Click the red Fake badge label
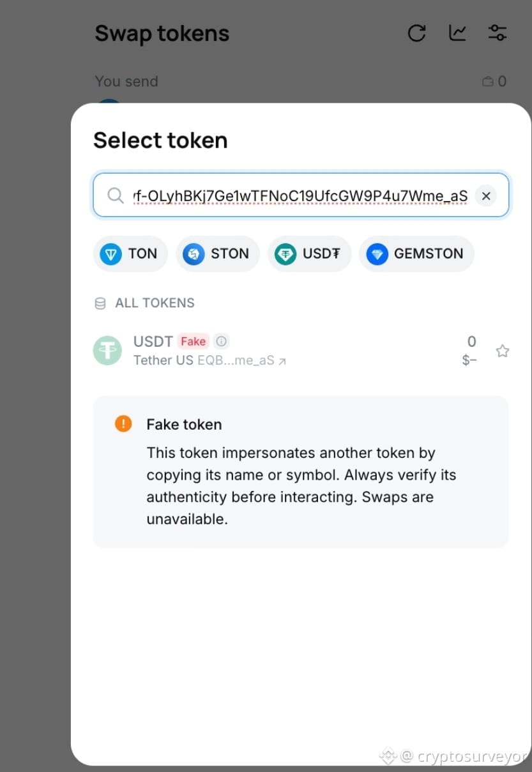 tap(193, 341)
